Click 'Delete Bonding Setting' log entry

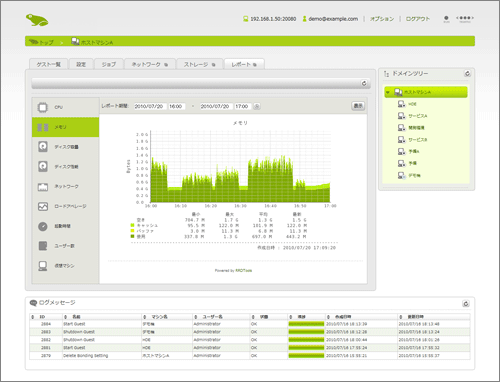click(86, 356)
